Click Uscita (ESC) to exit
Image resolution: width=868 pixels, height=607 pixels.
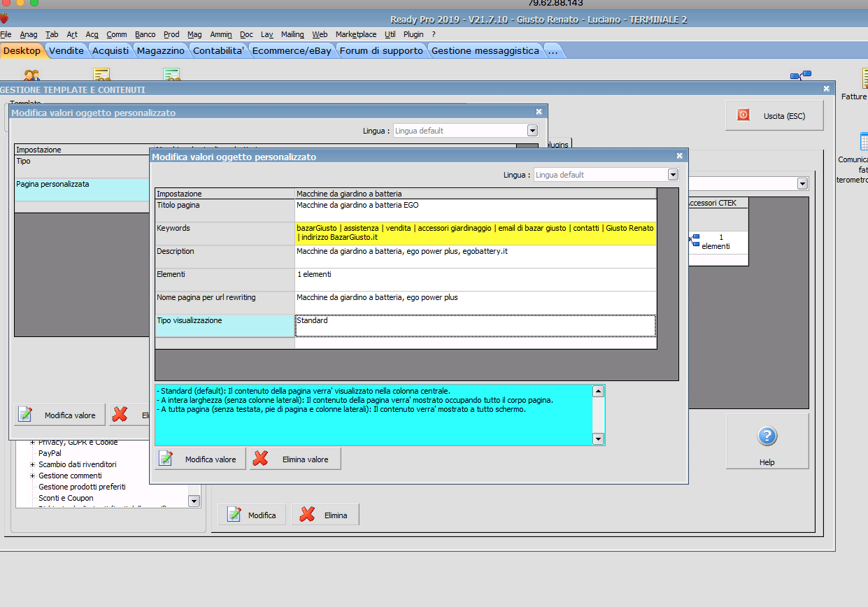(774, 115)
